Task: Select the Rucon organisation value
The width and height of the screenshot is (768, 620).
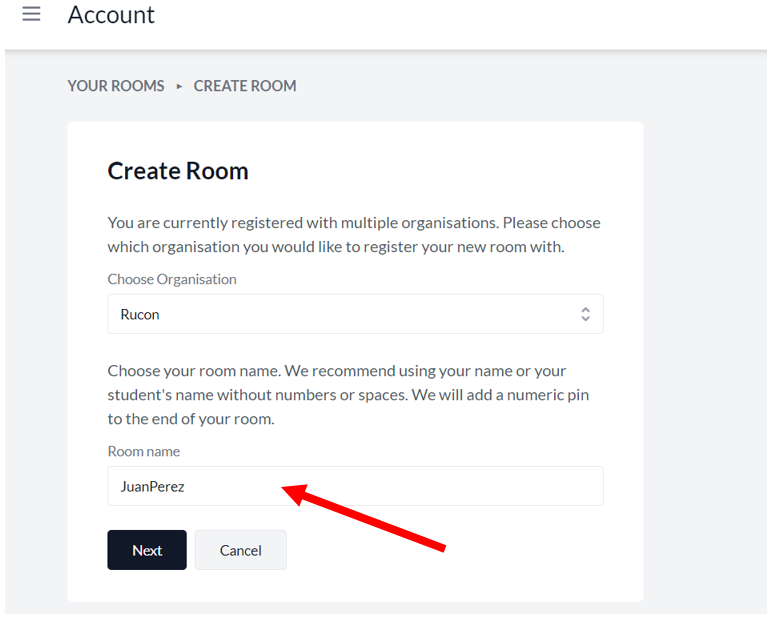Action: tap(140, 314)
